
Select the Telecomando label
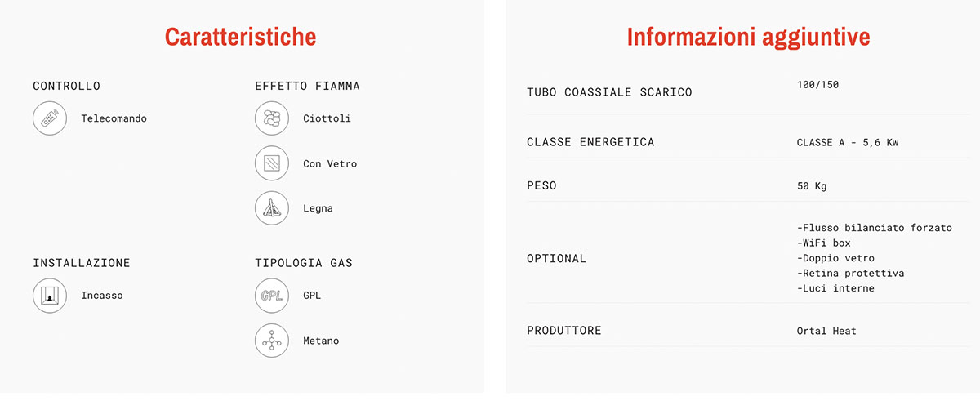[x=114, y=118]
